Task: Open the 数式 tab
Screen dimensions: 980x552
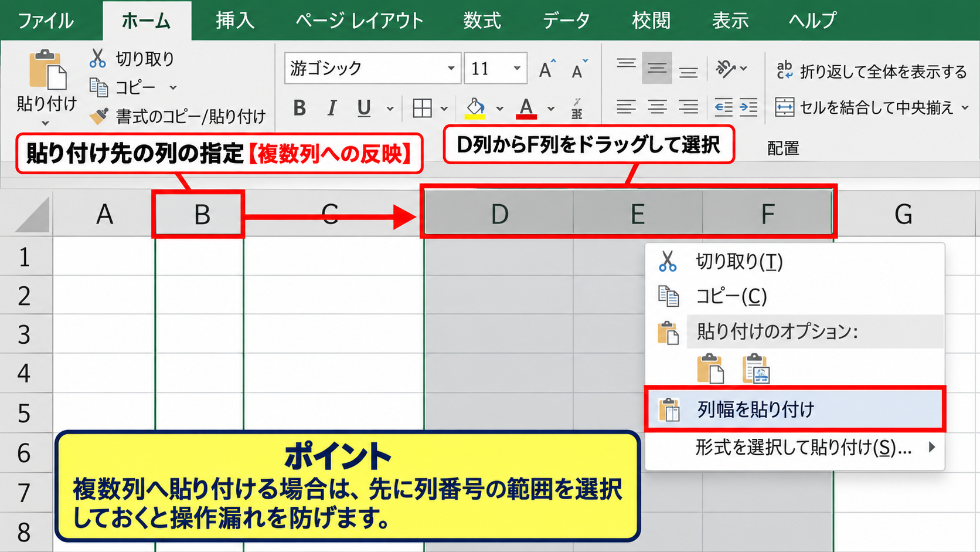Action: click(x=482, y=21)
